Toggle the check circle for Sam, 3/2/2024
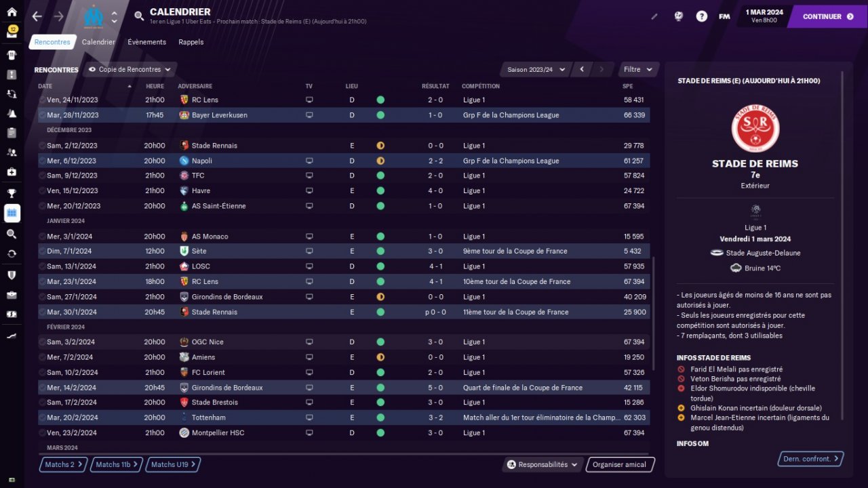The height and width of the screenshot is (488, 868). [x=42, y=342]
